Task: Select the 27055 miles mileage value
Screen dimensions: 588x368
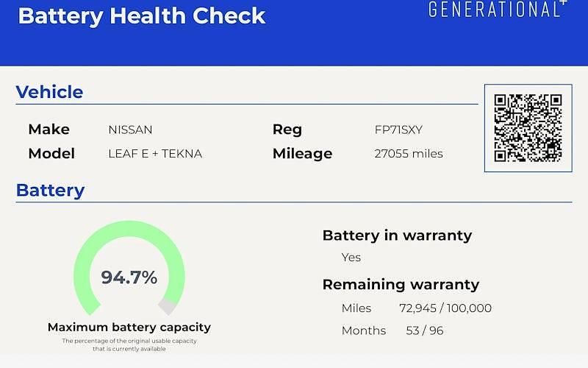Action: pos(409,154)
